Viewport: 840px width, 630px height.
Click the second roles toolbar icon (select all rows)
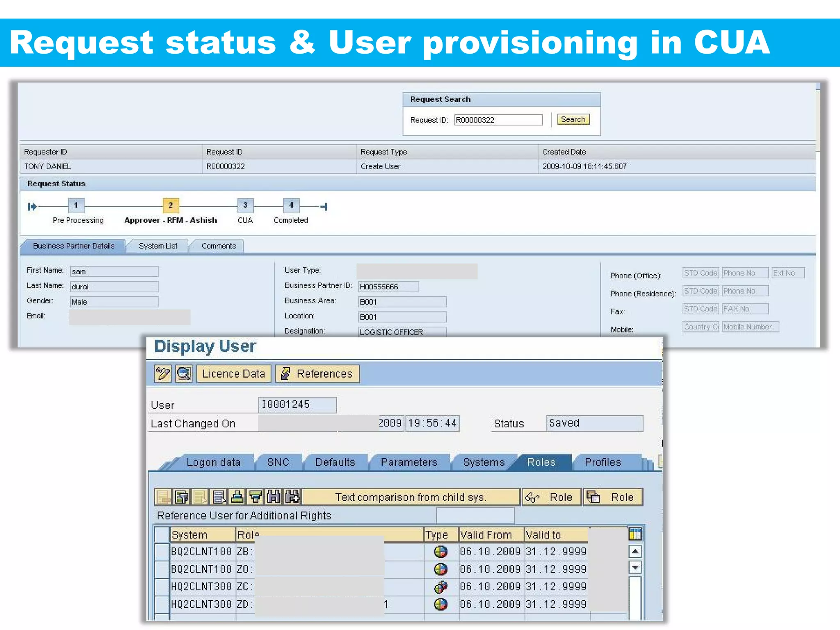click(x=182, y=497)
